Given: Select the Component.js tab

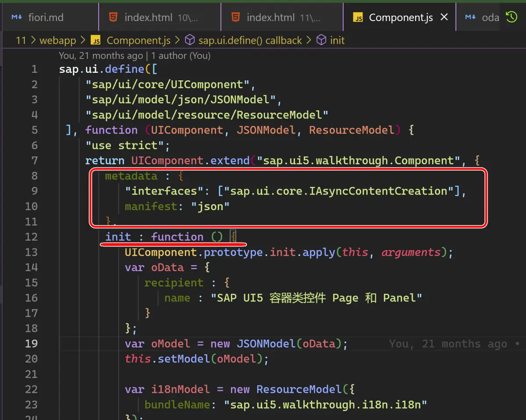Looking at the screenshot, I should coord(401,18).
